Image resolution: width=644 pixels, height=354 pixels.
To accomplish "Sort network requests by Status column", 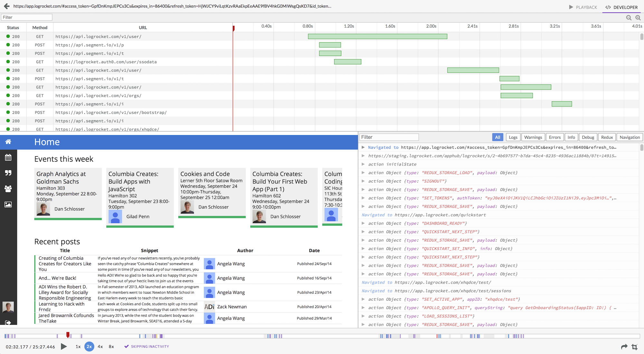I will pyautogui.click(x=13, y=27).
